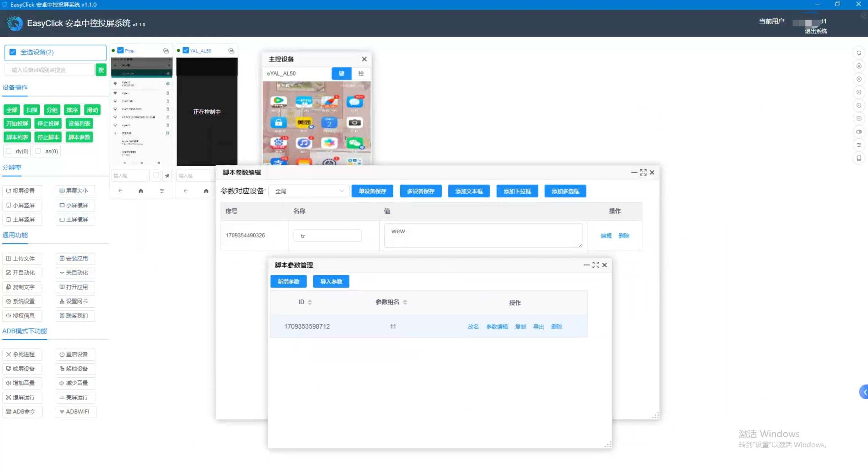Click 删除 link in the tr parameter row

tap(624, 236)
